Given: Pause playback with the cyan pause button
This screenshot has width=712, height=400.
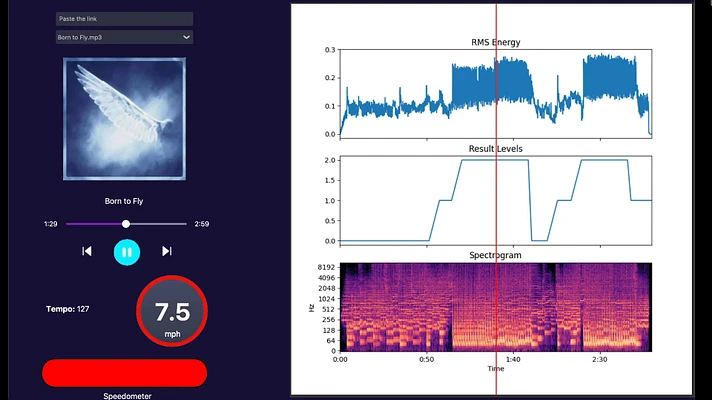Looking at the screenshot, I should pyautogui.click(x=127, y=252).
